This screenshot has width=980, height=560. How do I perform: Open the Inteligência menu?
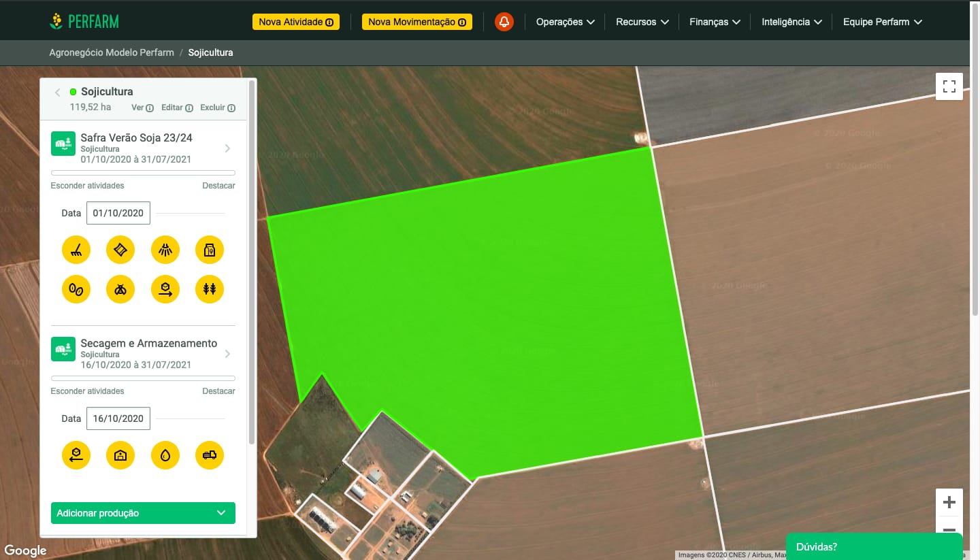791,22
